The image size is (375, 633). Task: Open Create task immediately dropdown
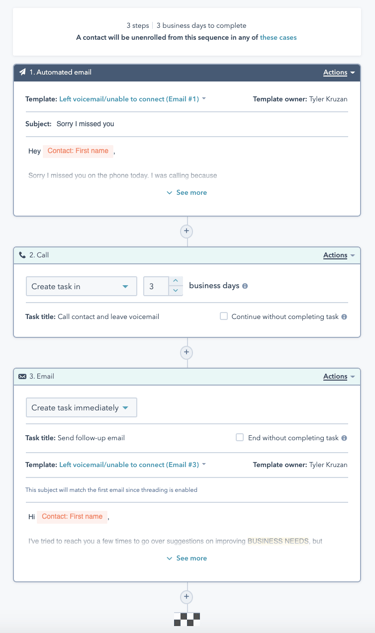point(81,408)
